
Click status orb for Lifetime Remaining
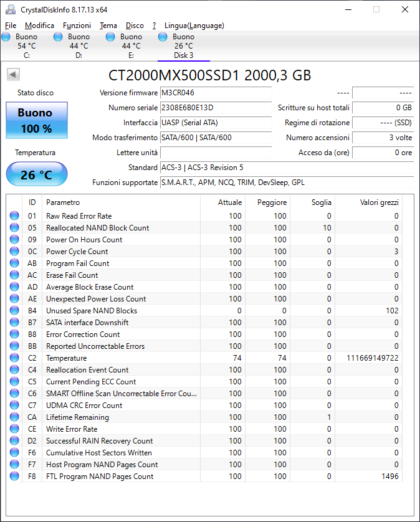pos(14,417)
